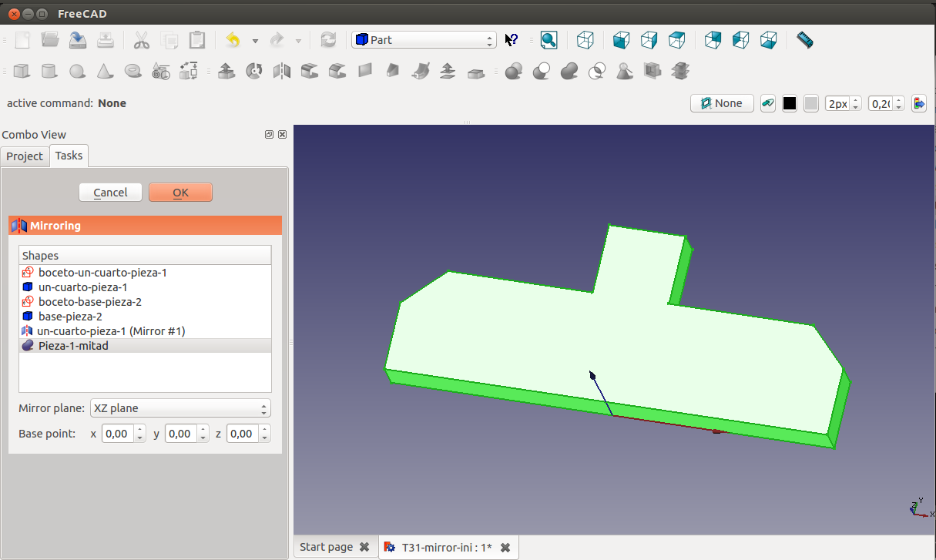This screenshot has width=936, height=560.
Task: Select the Cone primitive icon
Action: tap(105, 72)
